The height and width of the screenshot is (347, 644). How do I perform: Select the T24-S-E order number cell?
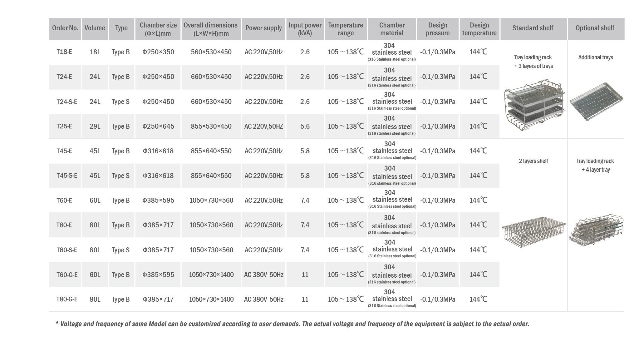[x=66, y=102]
